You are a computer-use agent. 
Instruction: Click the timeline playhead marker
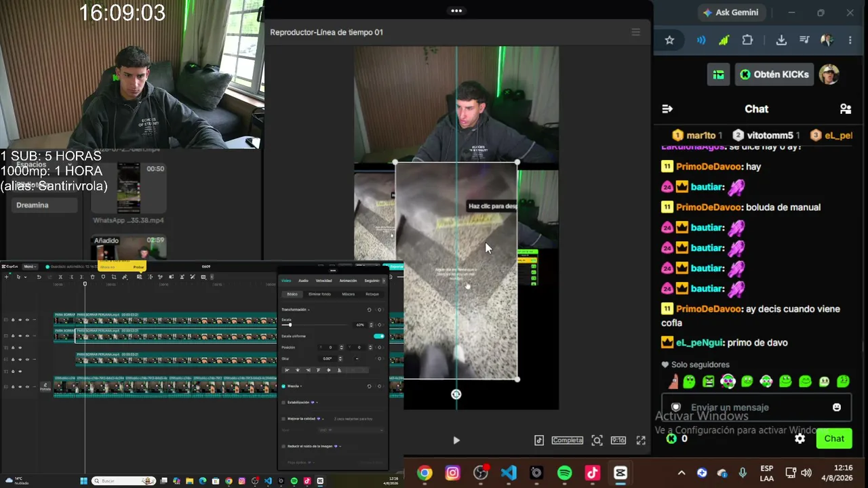click(x=85, y=284)
